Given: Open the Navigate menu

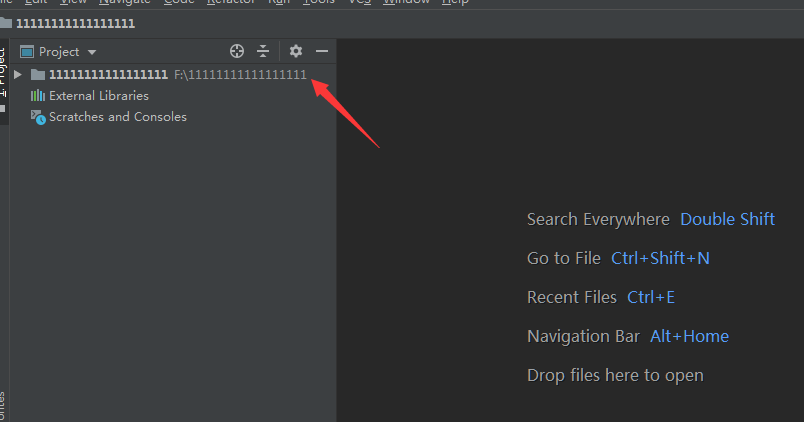Looking at the screenshot, I should pos(125,2).
